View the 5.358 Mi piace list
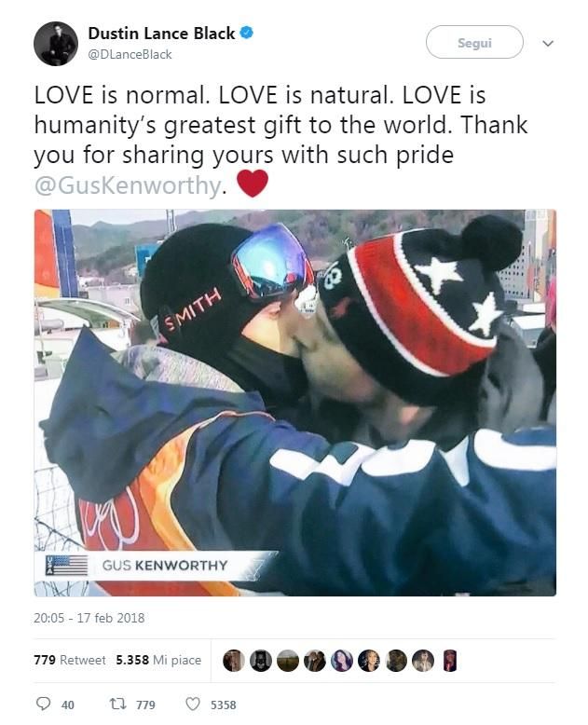588x725 pixels. tap(158, 660)
